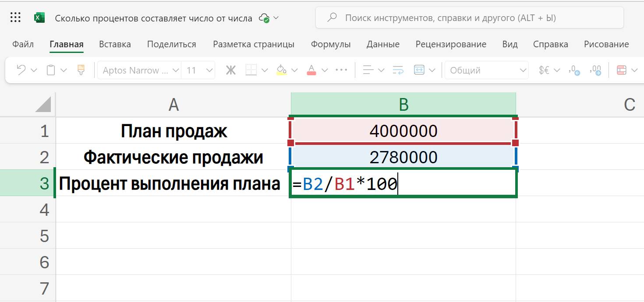This screenshot has height=302, width=644.
Task: Expand conditional formatting dropdown arrow
Action: click(635, 70)
